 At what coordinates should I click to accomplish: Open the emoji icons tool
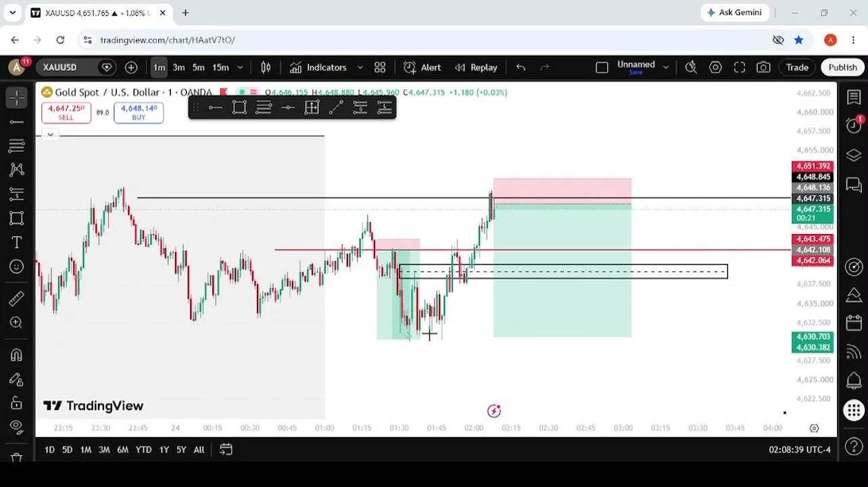(x=17, y=266)
